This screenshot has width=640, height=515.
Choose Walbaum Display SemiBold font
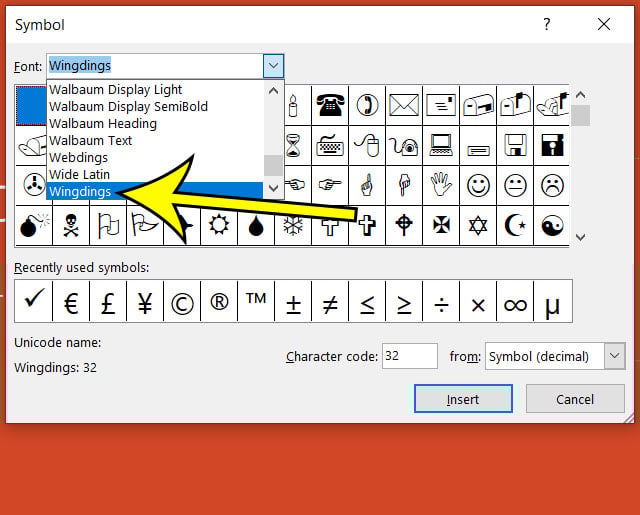coord(155,107)
